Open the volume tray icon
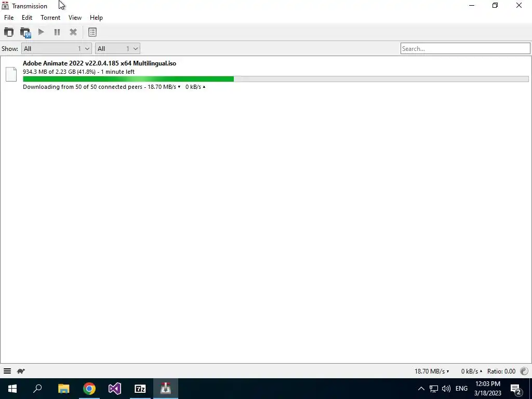The height and width of the screenshot is (399, 532). (x=446, y=389)
